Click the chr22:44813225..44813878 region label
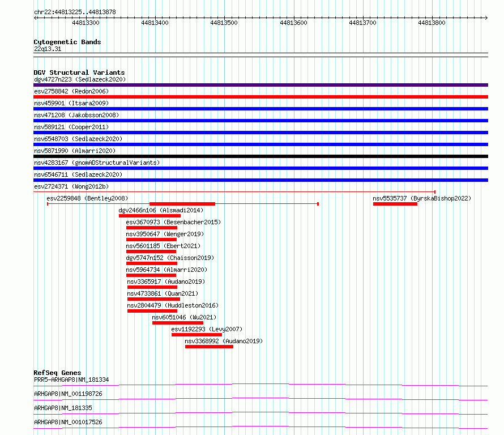Screen dimensions: 504x435 pyautogui.click(x=75, y=12)
